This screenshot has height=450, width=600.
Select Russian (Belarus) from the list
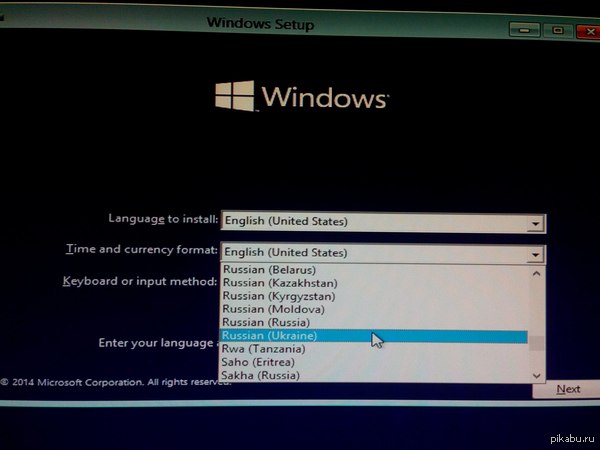click(x=375, y=270)
